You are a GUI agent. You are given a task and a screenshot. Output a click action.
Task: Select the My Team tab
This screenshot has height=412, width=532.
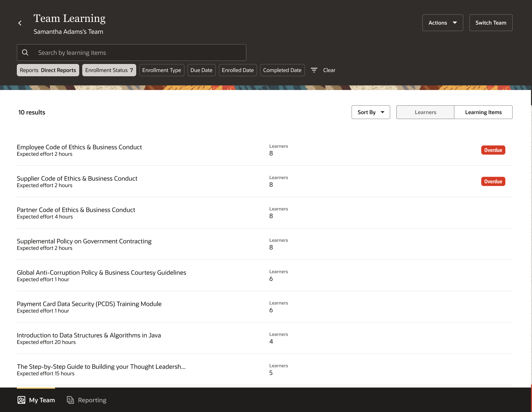coord(42,400)
